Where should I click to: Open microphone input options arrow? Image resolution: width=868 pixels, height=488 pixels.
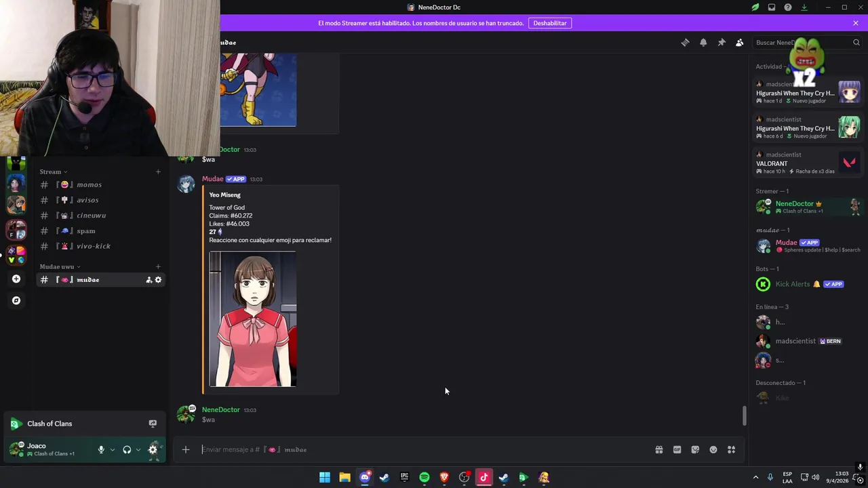(x=113, y=449)
